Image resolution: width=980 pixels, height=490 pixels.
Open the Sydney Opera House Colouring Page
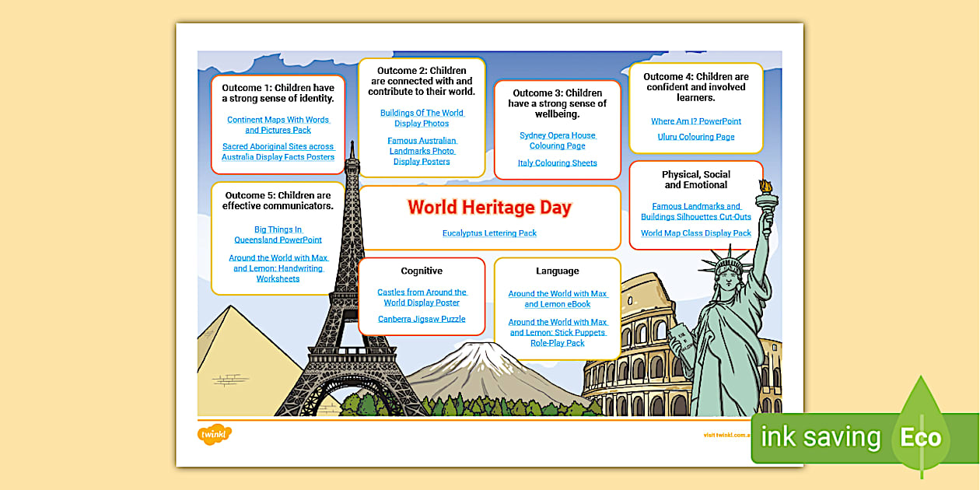(x=557, y=140)
